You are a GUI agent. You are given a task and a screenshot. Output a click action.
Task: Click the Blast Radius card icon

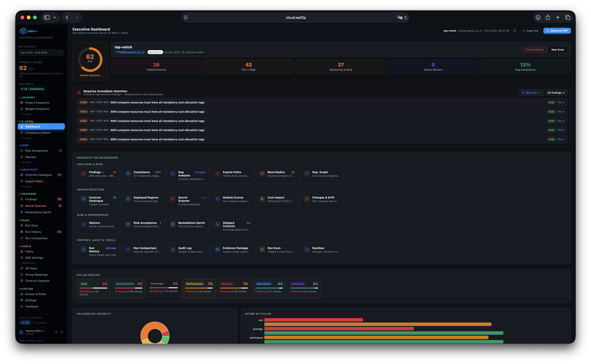click(x=262, y=174)
